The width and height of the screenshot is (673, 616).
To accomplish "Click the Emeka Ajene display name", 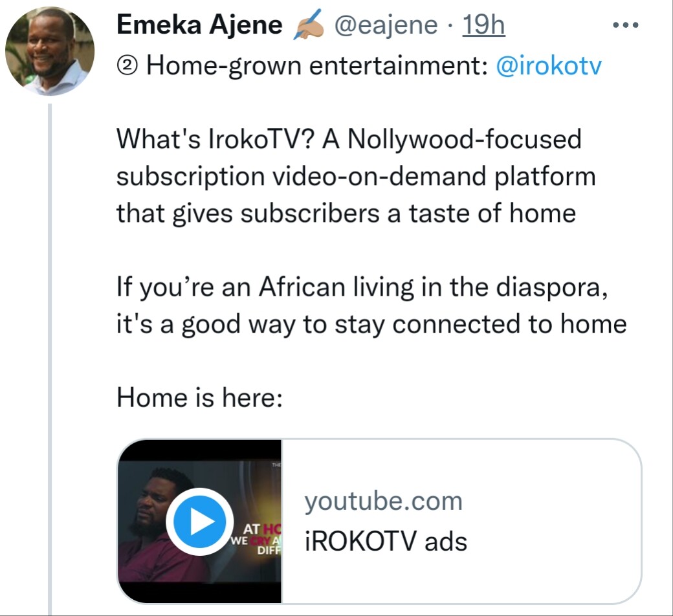I will coord(199,26).
